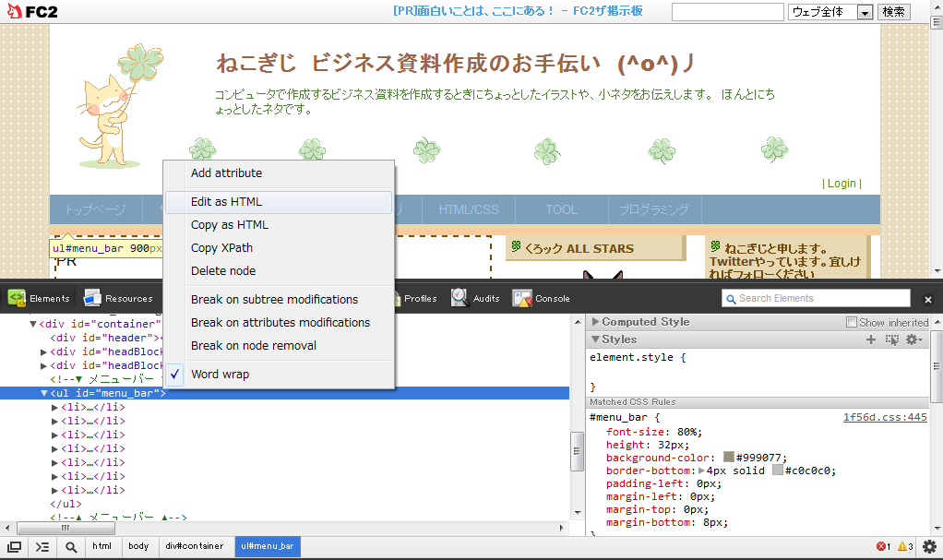Open the TOOL navigation item
Viewport: 943px width, 560px height.
pos(561,209)
